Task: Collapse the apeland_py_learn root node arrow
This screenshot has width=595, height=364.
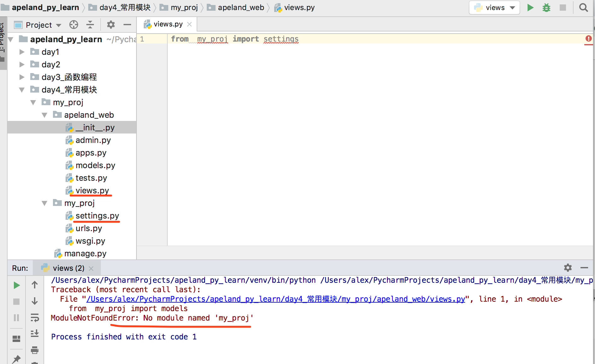Action: 11,39
